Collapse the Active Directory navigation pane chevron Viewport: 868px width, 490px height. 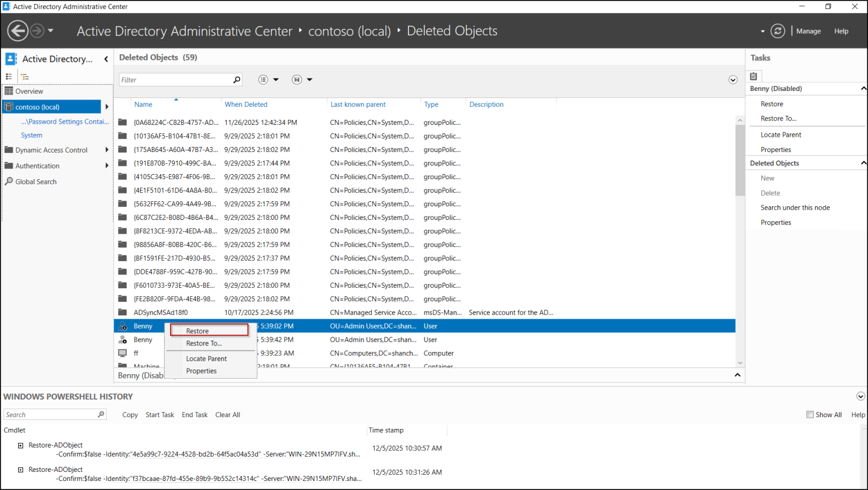[106, 58]
